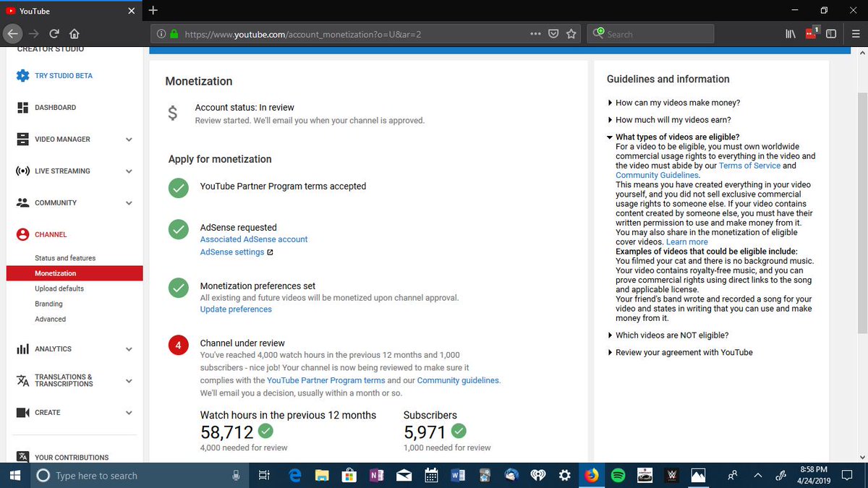Select the Monetization submenu item
Image resolution: width=868 pixels, height=488 pixels.
click(x=75, y=273)
